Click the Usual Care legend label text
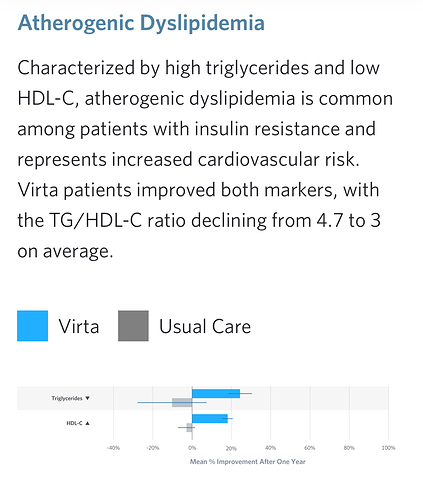 (205, 326)
